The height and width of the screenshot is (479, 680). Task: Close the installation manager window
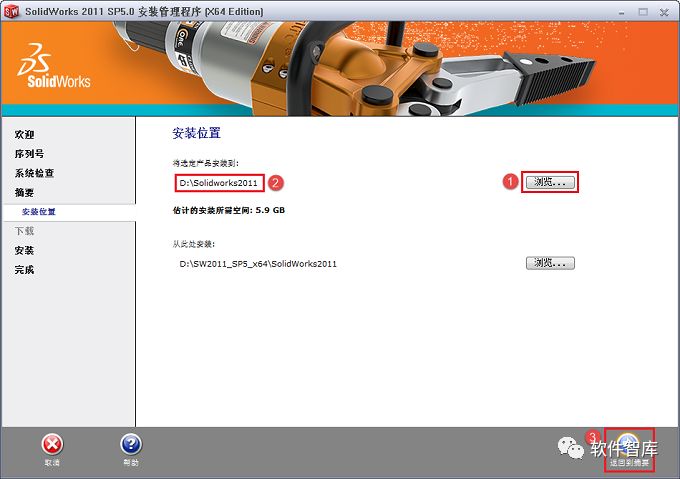coord(664,12)
